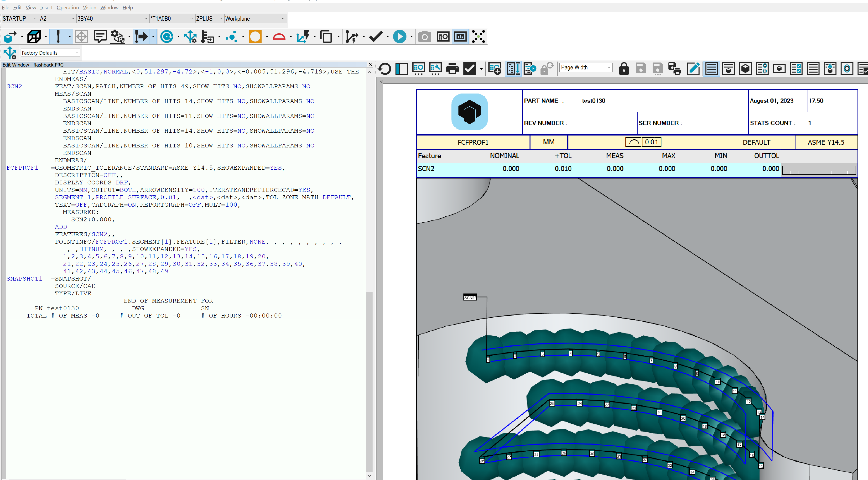Click the copy pages icon
Screen dimensions: 868x480
[x=326, y=37]
